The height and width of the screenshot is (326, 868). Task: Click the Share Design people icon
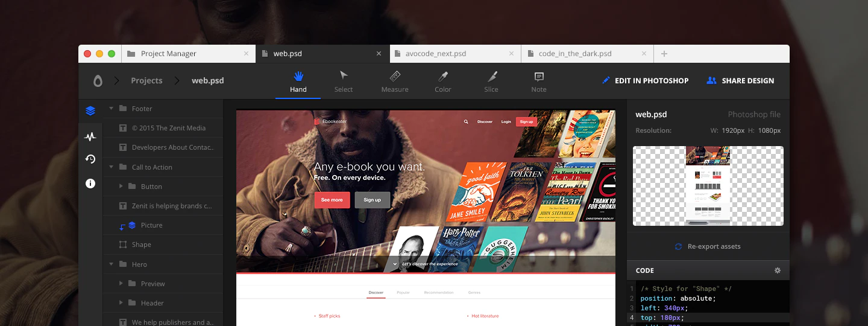(x=711, y=80)
